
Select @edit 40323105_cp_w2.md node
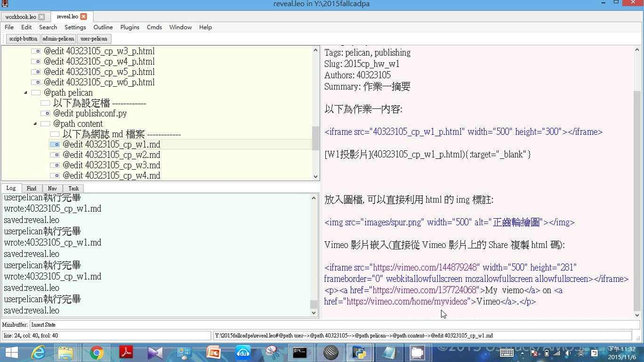click(x=111, y=155)
